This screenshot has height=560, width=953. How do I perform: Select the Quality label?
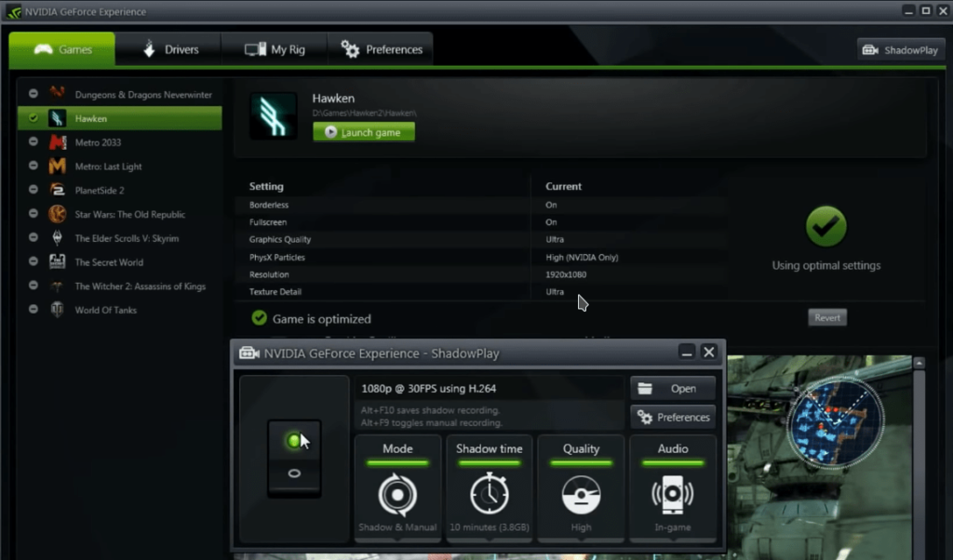[x=581, y=449]
